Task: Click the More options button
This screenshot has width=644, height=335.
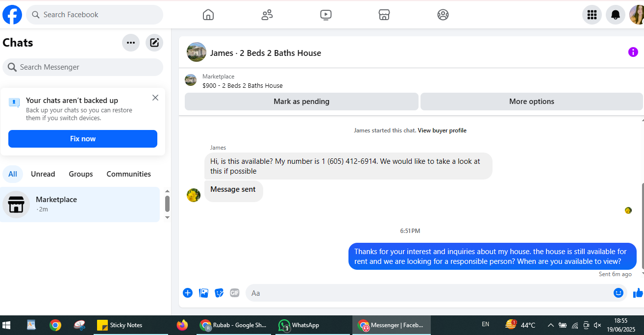Action: point(532,102)
